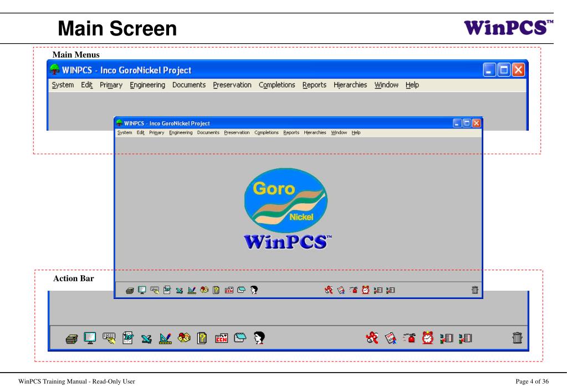Viewport: 567px width, 392px height.
Task: Click the handshake icon in center WinPCS window
Action: [x=205, y=290]
